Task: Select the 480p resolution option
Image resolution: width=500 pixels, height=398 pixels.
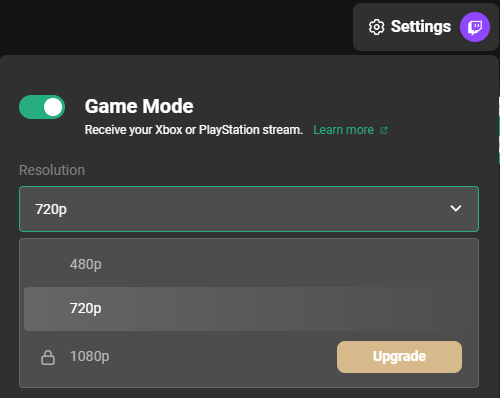Action: coord(251,264)
